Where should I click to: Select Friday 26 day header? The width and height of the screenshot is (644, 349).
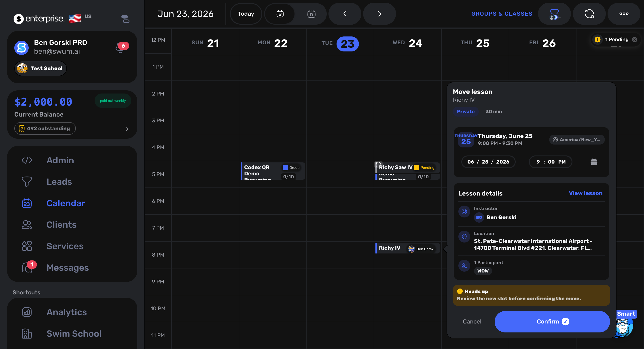542,43
